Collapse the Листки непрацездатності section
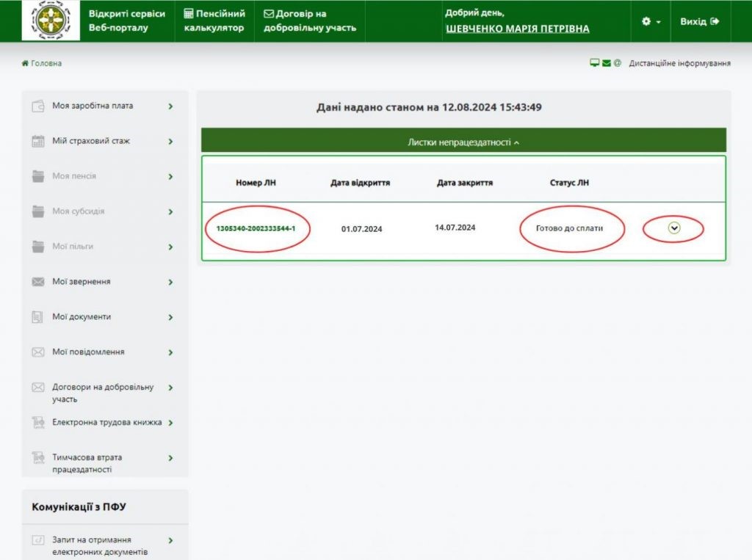This screenshot has height=560, width=752. coord(463,142)
